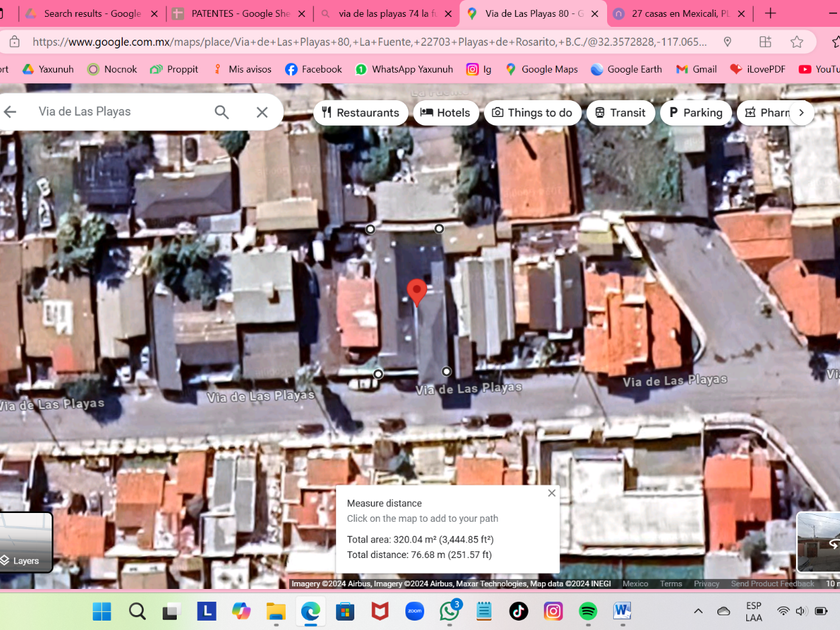Click the search magnifier in Maps search box

222,112
